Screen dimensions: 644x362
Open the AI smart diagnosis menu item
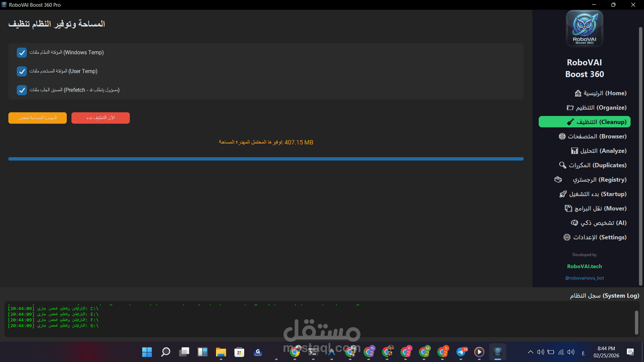click(599, 223)
